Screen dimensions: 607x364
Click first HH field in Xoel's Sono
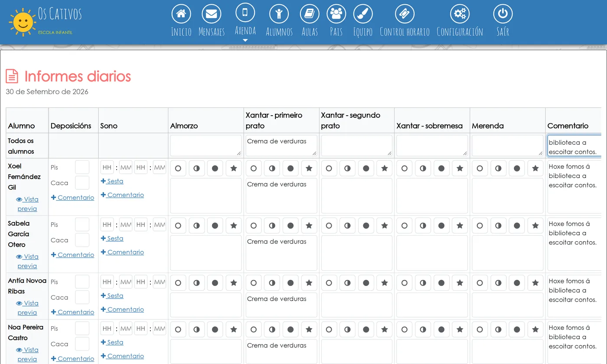point(107,167)
